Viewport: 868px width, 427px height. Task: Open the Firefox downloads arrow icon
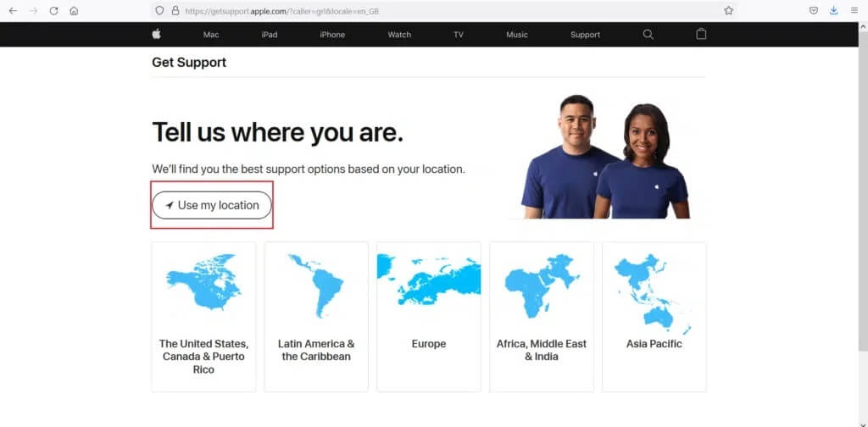pos(833,11)
